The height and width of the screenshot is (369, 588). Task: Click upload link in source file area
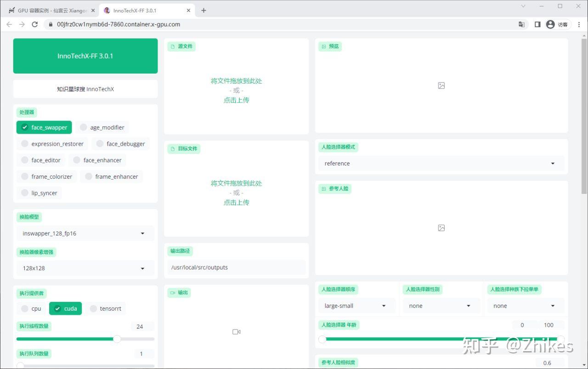point(236,100)
